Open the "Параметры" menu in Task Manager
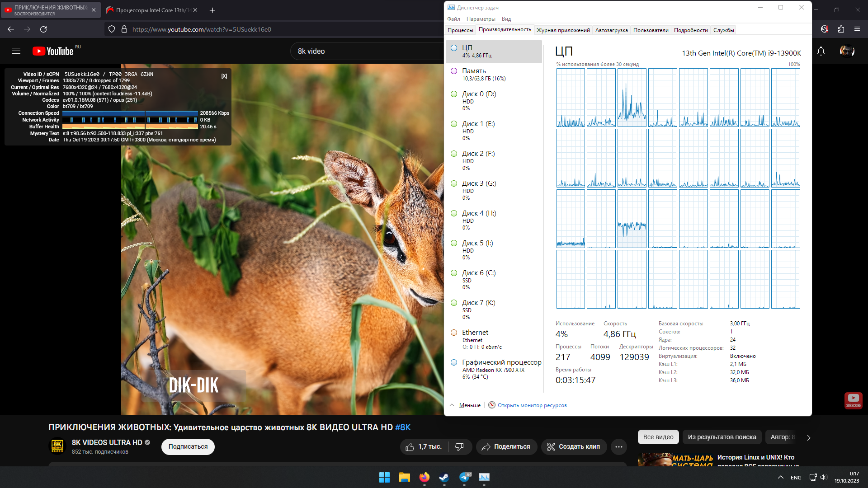This screenshot has width=868, height=488. [481, 19]
